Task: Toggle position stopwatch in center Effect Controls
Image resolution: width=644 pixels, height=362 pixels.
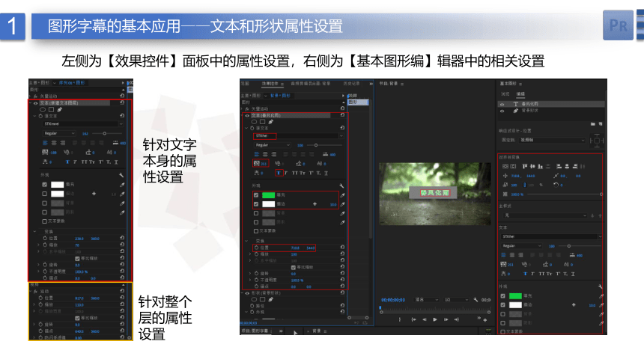Action: click(x=256, y=248)
